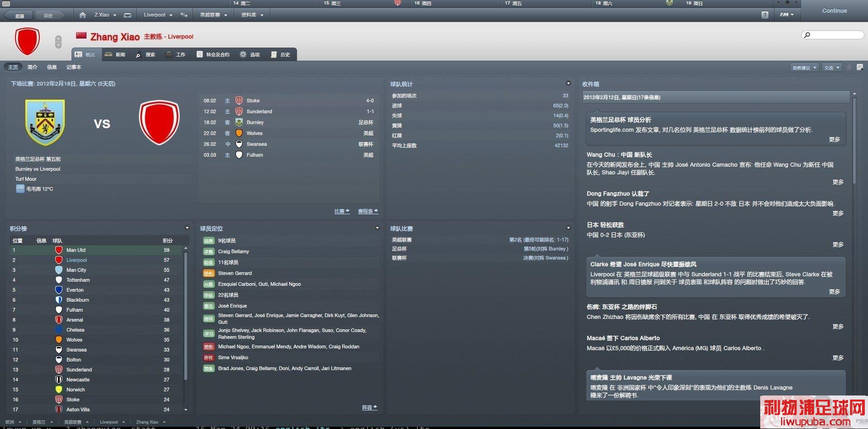
Task: Open the 球员定位 panel dropdown arrow
Action: (x=377, y=228)
